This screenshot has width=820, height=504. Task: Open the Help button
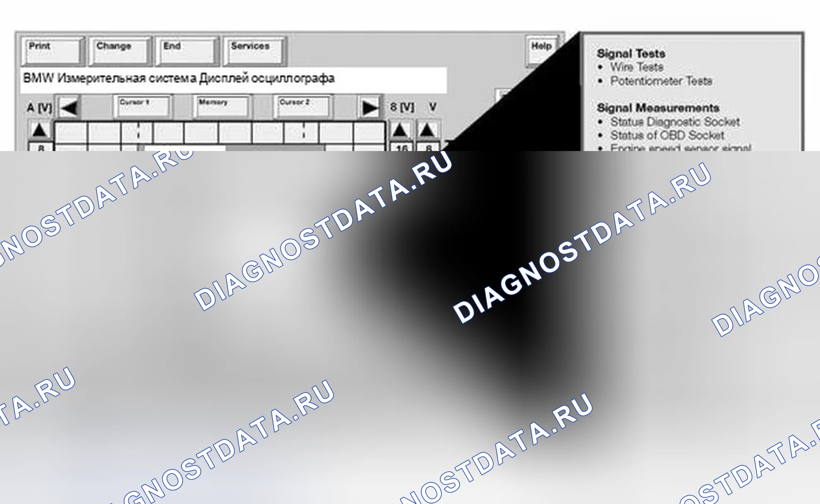(541, 51)
